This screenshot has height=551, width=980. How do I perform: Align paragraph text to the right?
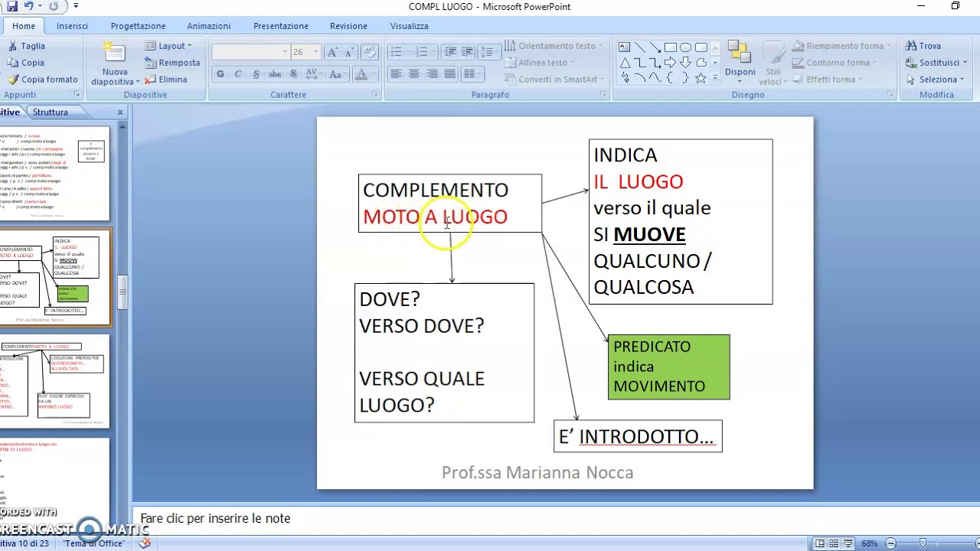coord(432,74)
